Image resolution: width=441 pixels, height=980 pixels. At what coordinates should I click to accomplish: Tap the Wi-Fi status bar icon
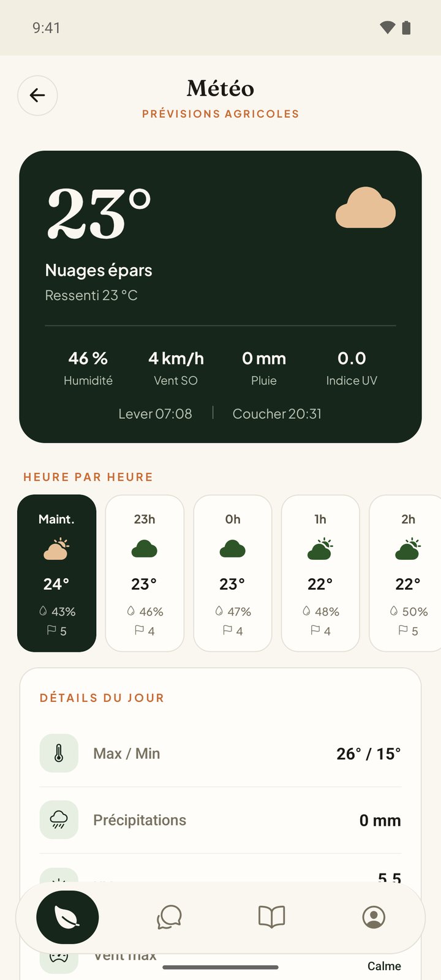(388, 28)
